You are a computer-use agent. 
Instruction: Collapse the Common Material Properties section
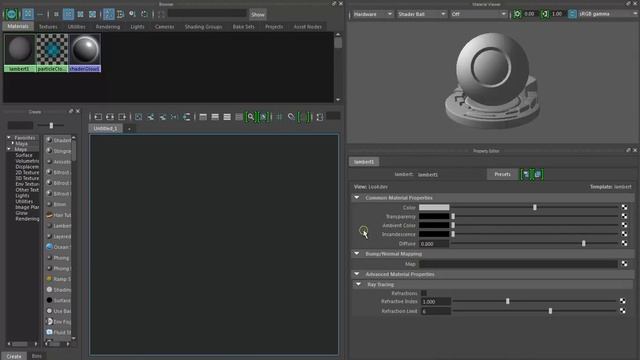click(x=357, y=198)
